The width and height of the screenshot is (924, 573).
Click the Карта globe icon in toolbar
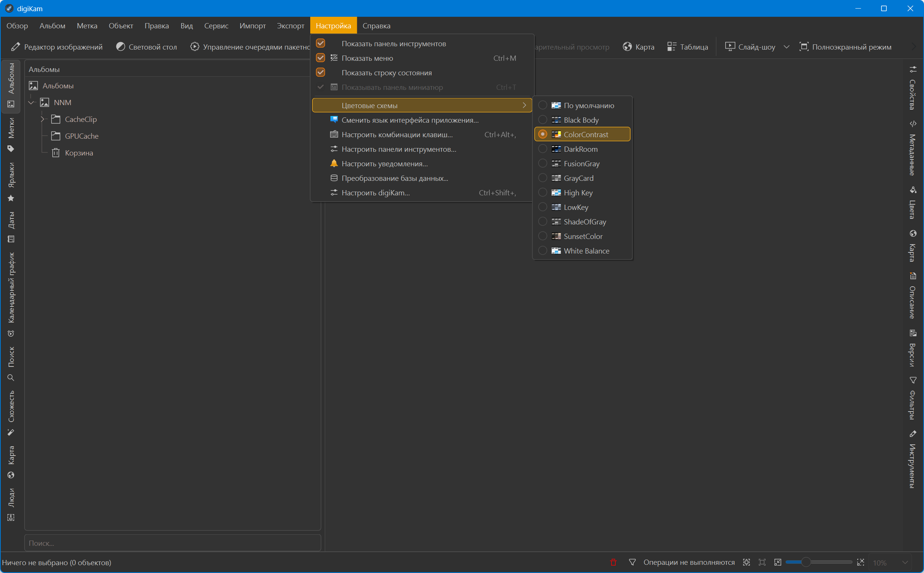[627, 47]
